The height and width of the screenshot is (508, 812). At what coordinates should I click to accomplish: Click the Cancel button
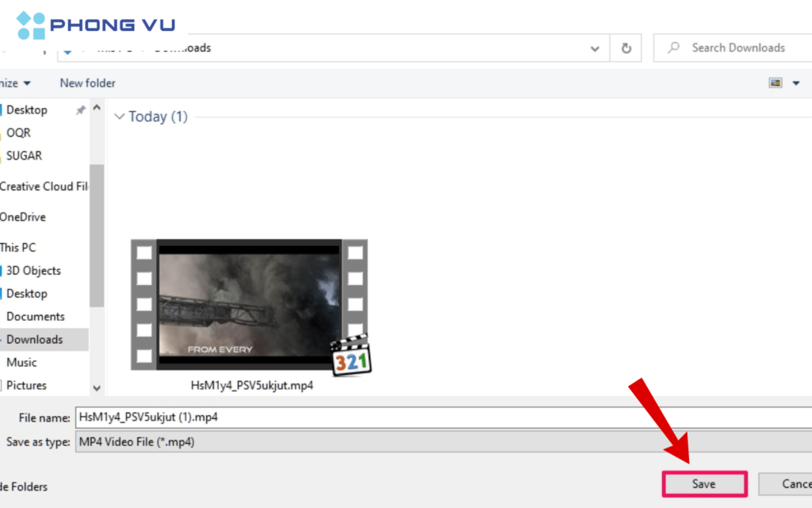[789, 484]
